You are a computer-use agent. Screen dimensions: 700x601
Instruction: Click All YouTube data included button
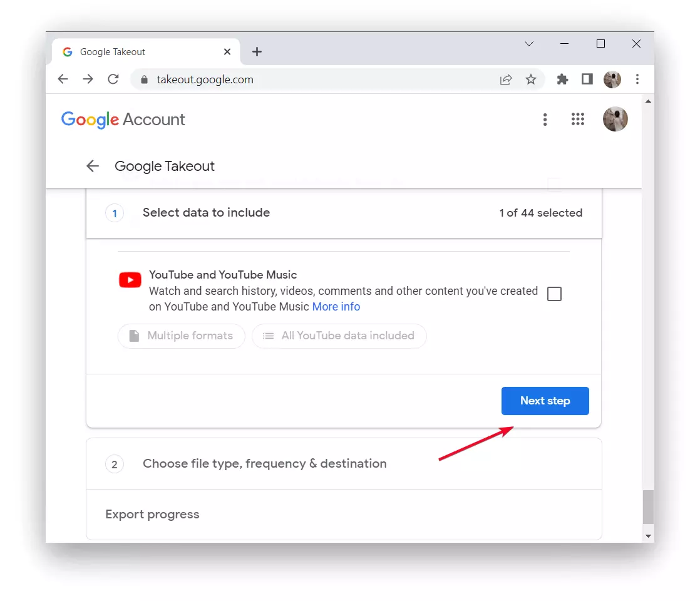[x=339, y=336]
